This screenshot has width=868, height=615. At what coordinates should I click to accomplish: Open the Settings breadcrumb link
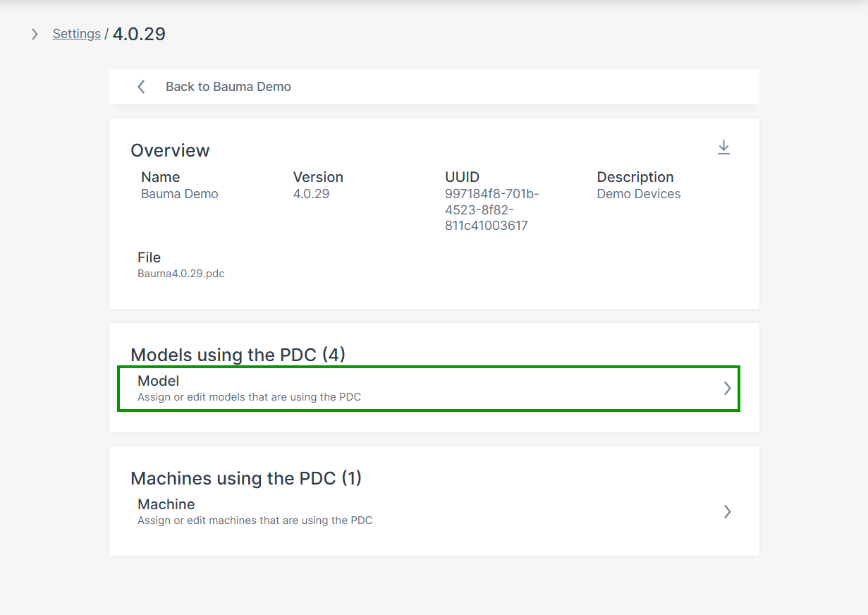pos(76,34)
